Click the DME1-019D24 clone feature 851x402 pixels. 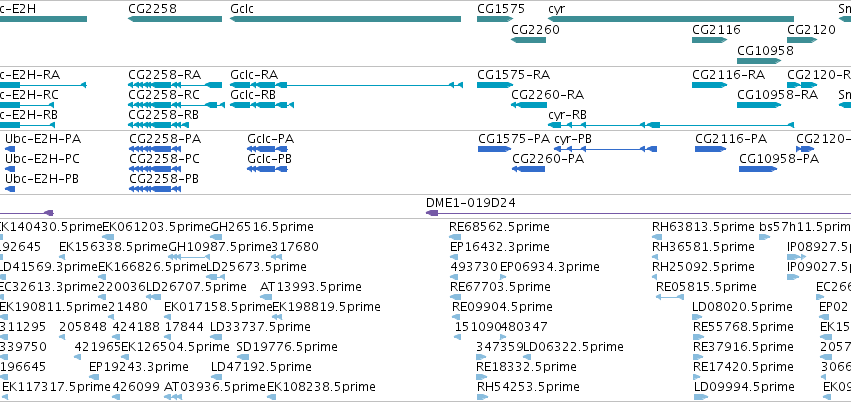638,213
